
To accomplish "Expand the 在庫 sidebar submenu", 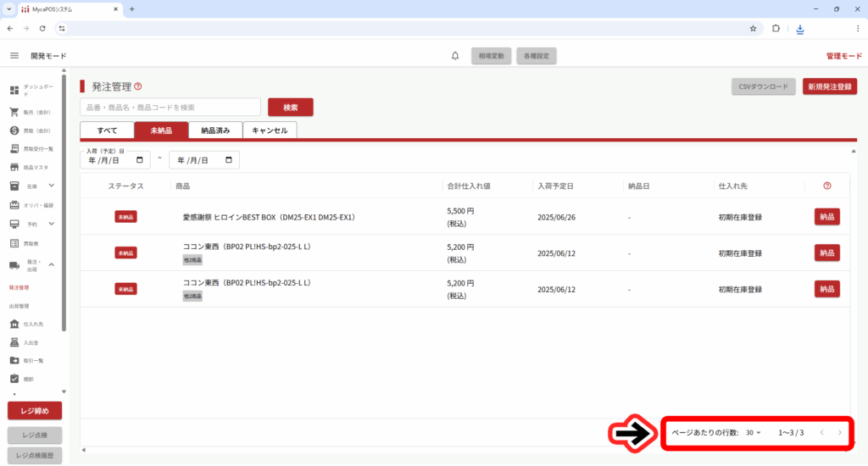I will point(51,186).
